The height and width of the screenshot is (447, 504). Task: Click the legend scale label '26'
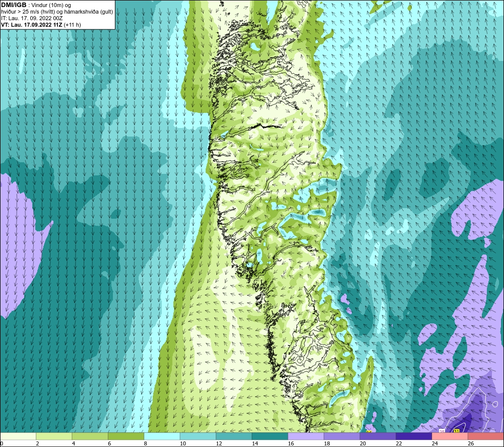(x=471, y=443)
